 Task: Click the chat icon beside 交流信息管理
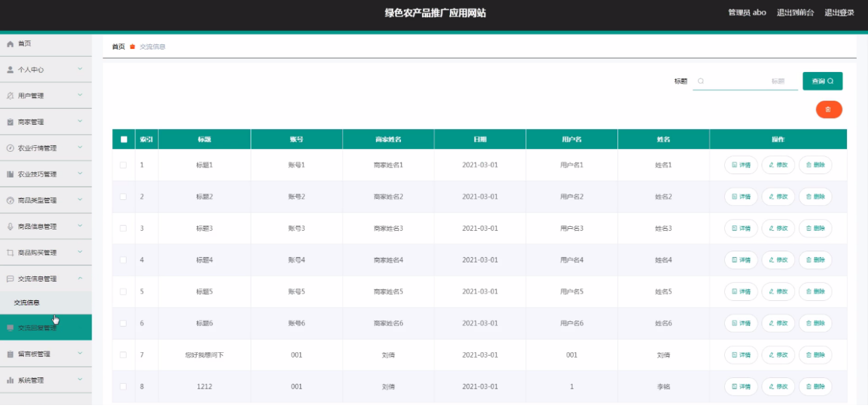(x=10, y=278)
